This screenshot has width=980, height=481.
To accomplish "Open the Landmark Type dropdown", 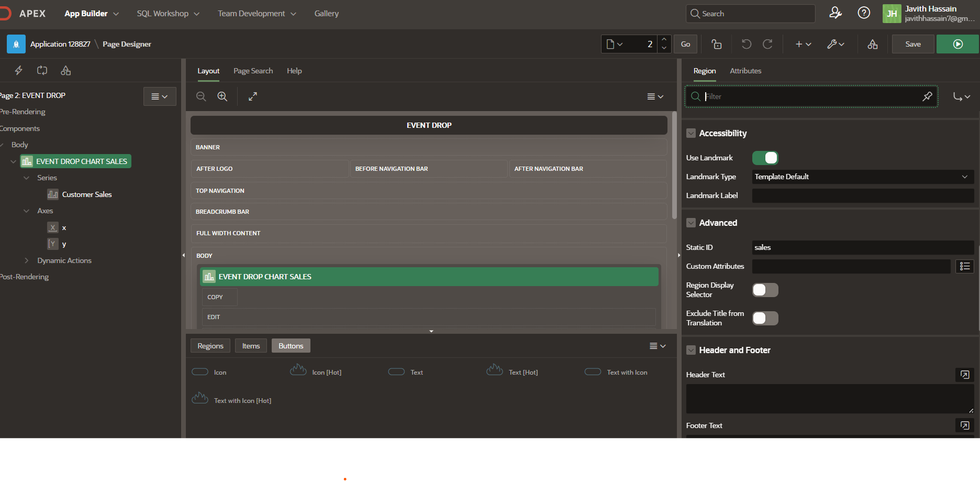I will tap(863, 177).
